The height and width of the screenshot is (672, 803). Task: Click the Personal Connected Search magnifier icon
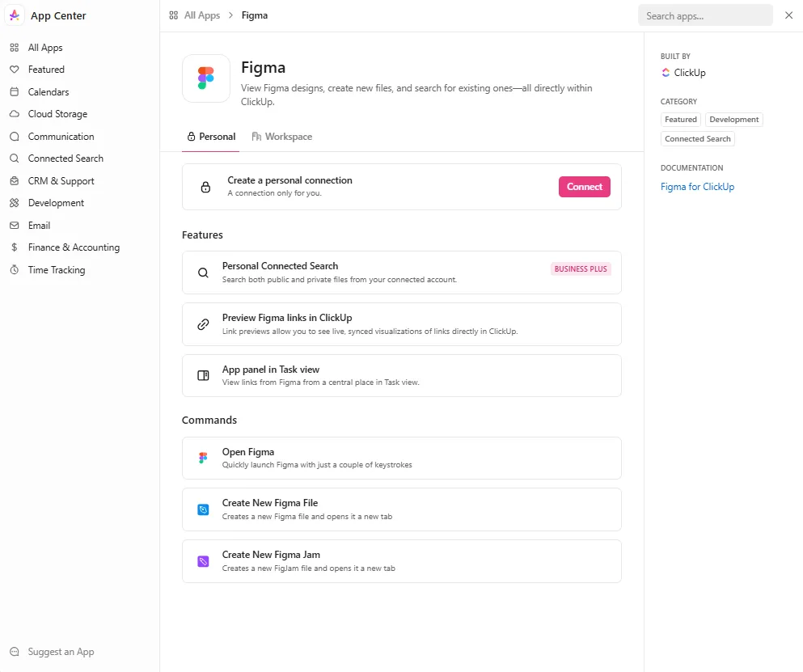click(x=203, y=273)
